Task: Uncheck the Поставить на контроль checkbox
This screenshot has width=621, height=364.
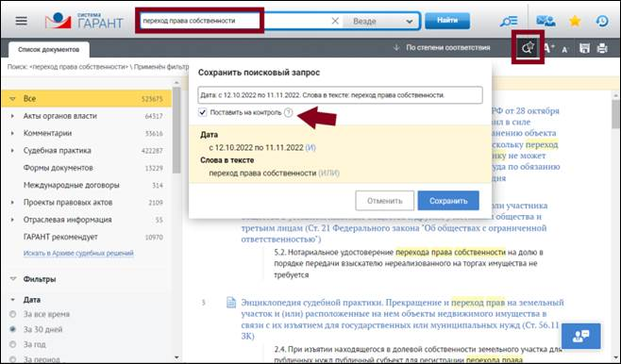Action: click(x=202, y=112)
